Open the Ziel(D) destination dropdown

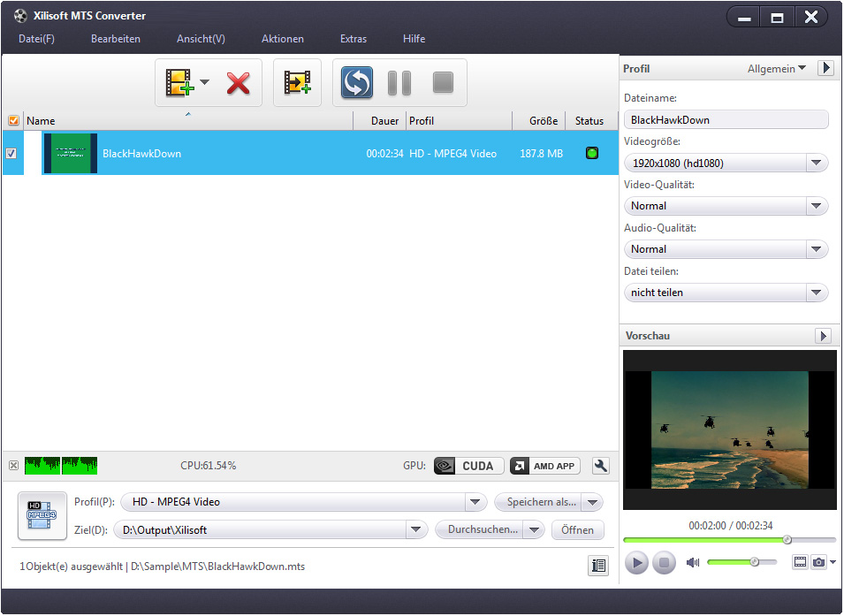[415, 530]
